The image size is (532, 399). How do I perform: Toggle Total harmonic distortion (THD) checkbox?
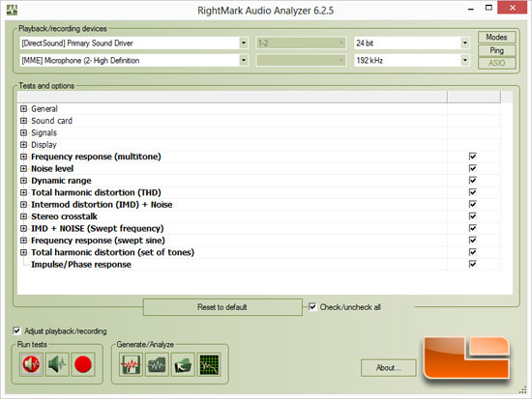473,192
